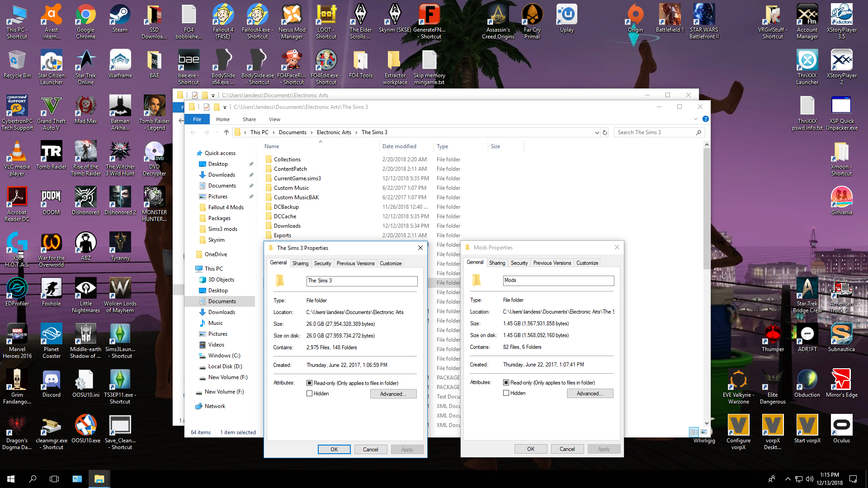The image size is (868, 488).
Task: Open the Windows Start menu
Action: coord(11,479)
